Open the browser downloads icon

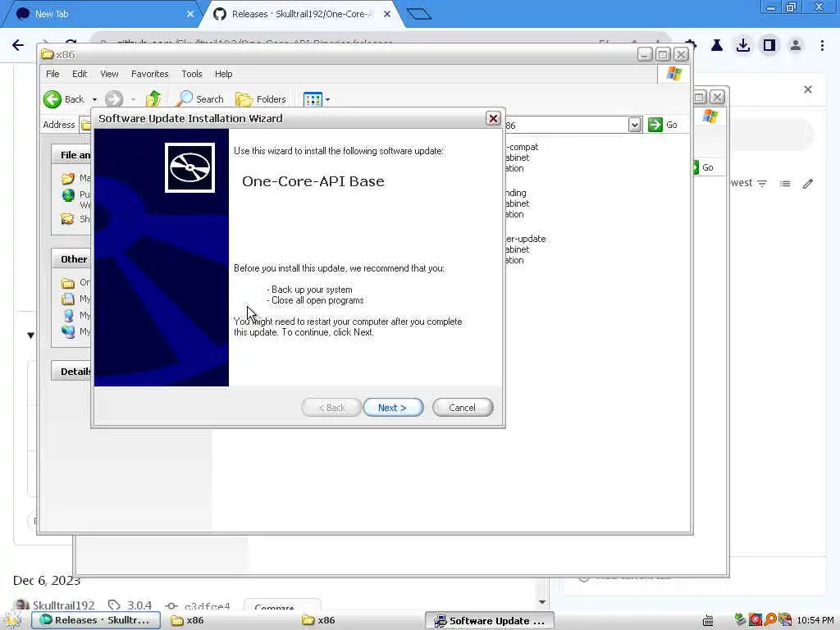[x=743, y=46]
